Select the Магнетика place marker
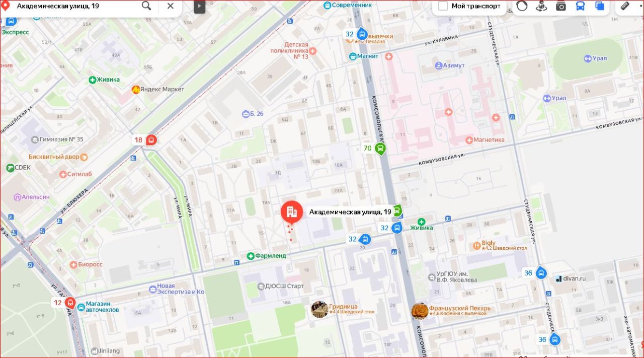 469,139
